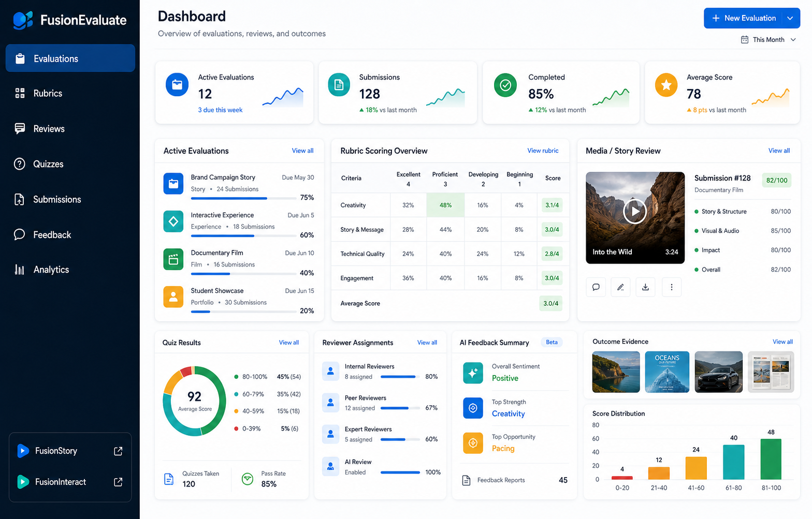Viewport: 812px width, 519px height.
Task: Click the pencil edit icon under video
Action: click(620, 287)
